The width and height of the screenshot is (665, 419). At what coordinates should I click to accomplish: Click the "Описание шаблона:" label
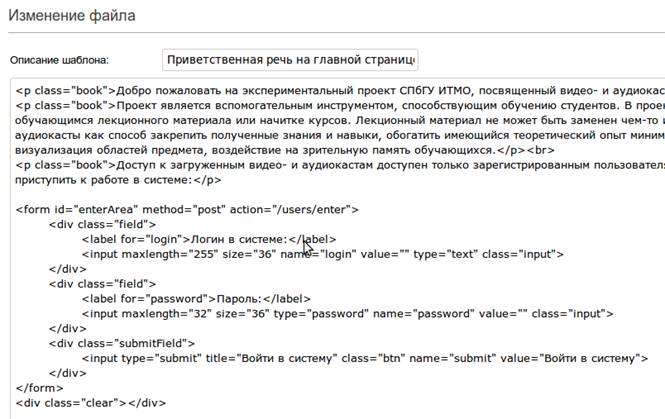pos(59,59)
